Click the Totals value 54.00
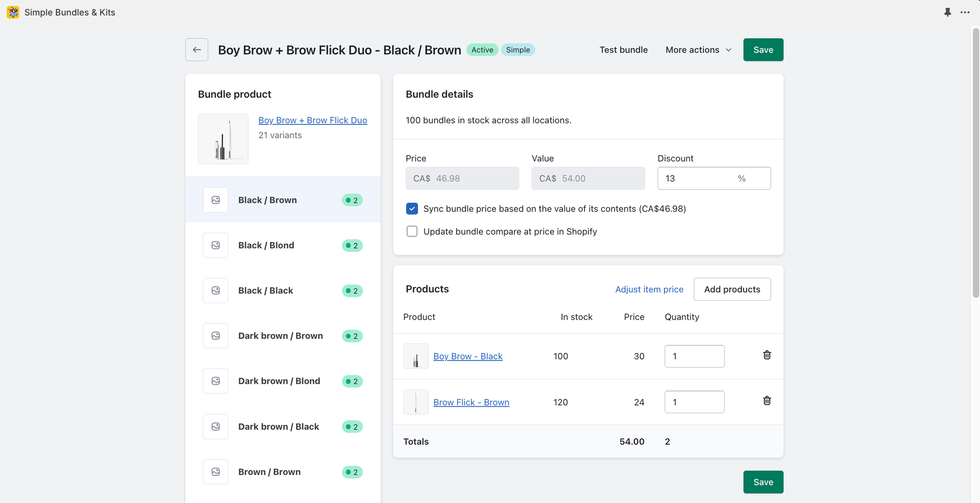This screenshot has width=980, height=503. pyautogui.click(x=632, y=441)
